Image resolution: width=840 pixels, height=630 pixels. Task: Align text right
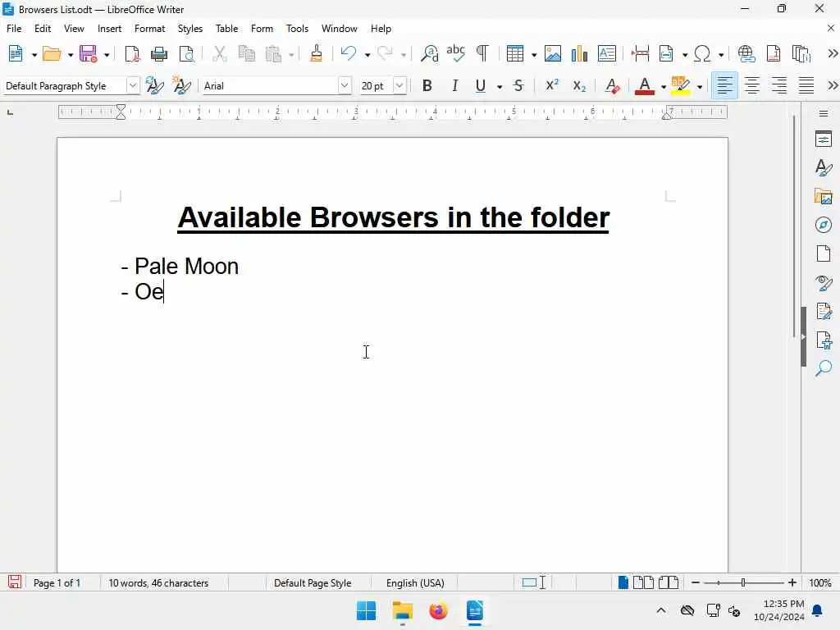coord(779,85)
